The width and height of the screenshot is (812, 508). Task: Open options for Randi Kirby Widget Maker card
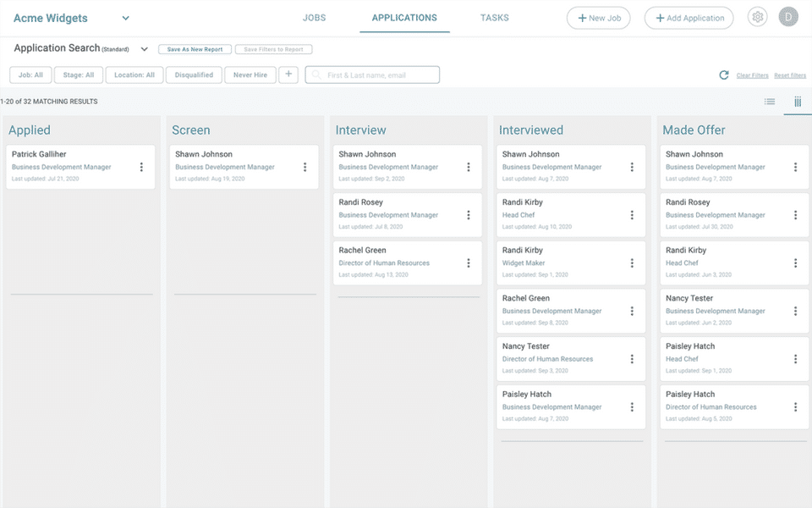coord(632,262)
